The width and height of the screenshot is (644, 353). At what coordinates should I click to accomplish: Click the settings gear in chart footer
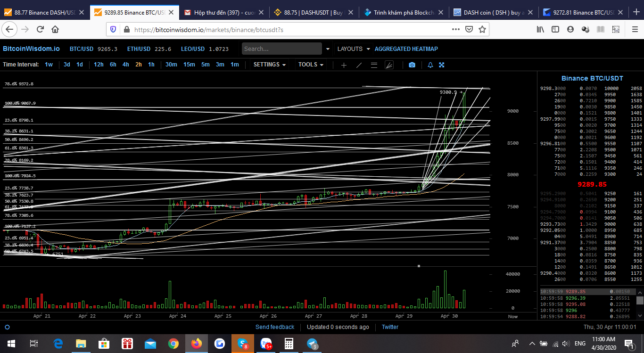coord(7,327)
